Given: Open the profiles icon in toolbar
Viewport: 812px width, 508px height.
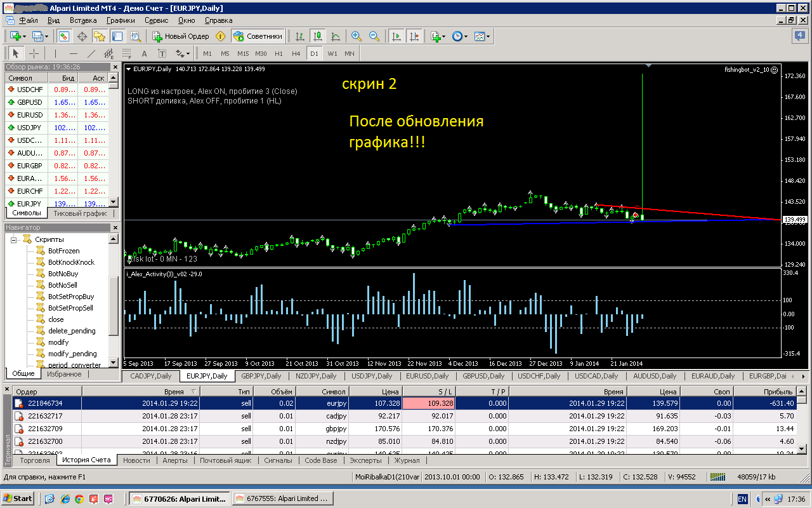Looking at the screenshot, I should [40, 36].
